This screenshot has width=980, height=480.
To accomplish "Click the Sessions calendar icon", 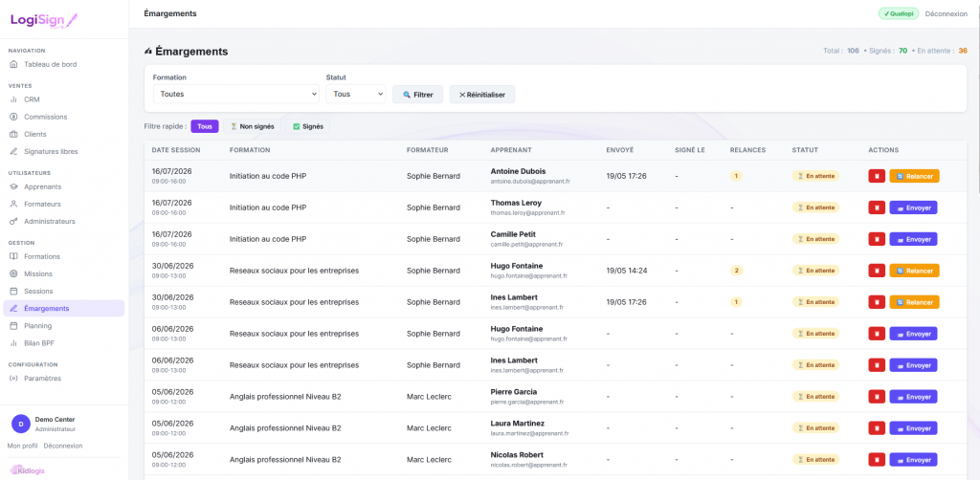I will coord(13,292).
